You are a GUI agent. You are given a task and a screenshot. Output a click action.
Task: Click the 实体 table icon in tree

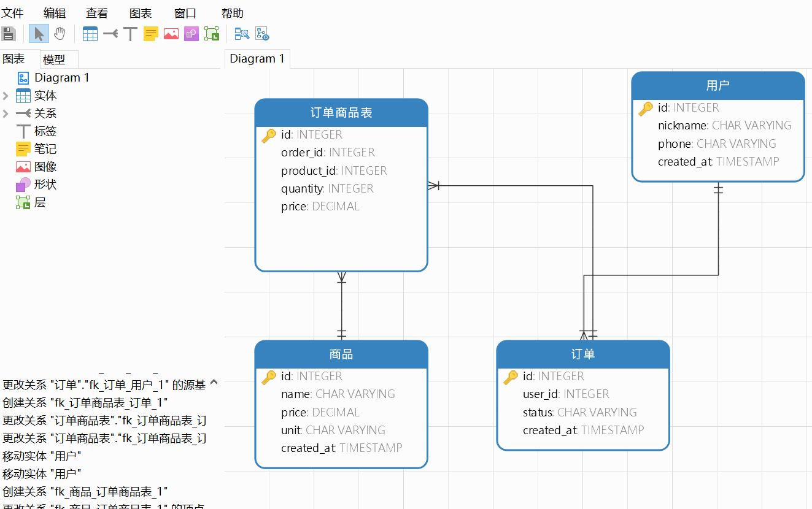(x=23, y=96)
